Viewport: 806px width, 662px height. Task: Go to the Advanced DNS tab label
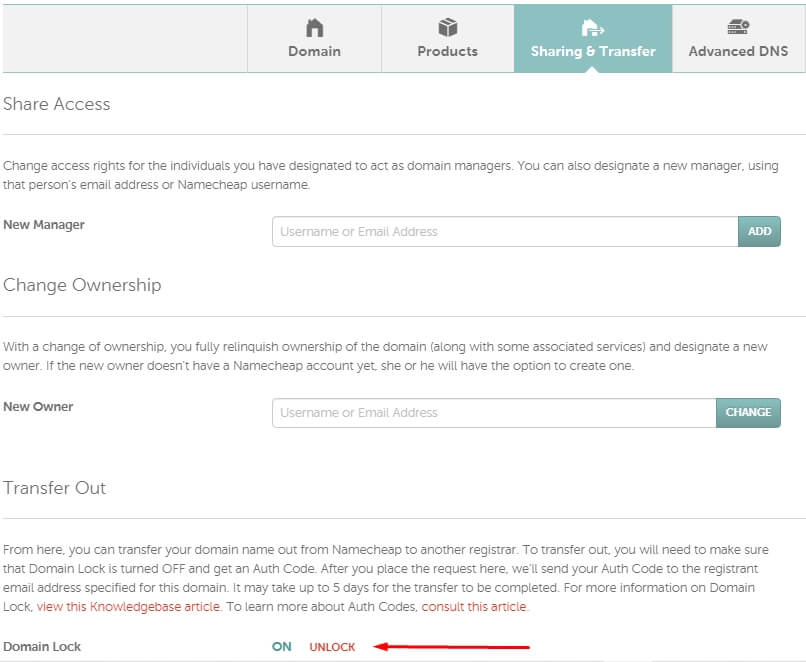[x=738, y=51]
